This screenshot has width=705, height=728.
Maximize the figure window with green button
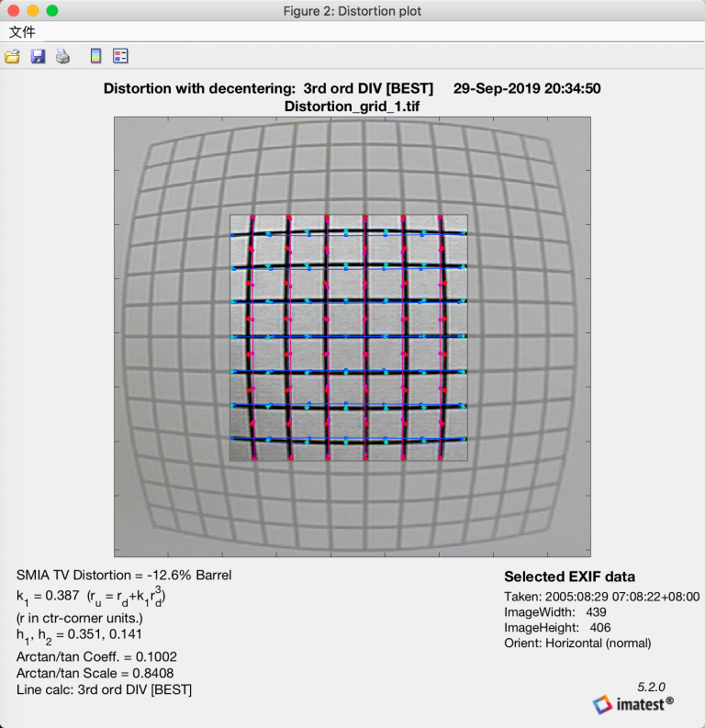tap(52, 11)
